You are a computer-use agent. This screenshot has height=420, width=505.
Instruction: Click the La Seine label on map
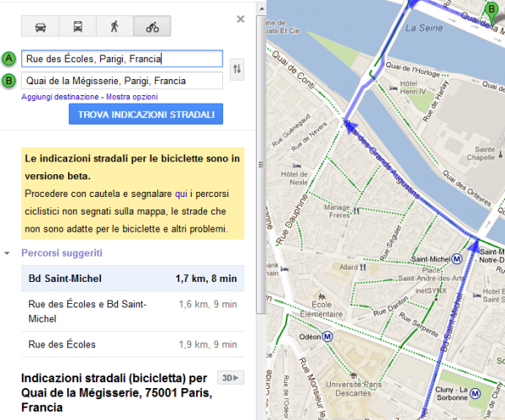(424, 29)
